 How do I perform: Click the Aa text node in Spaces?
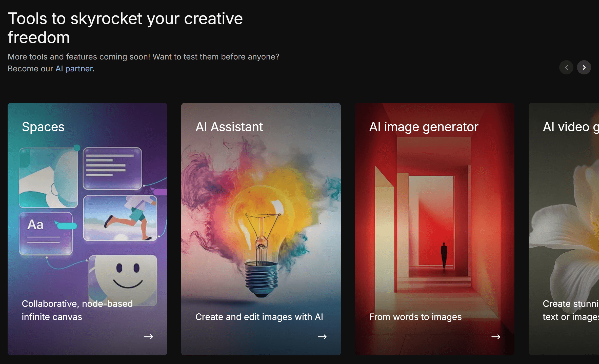coord(46,233)
